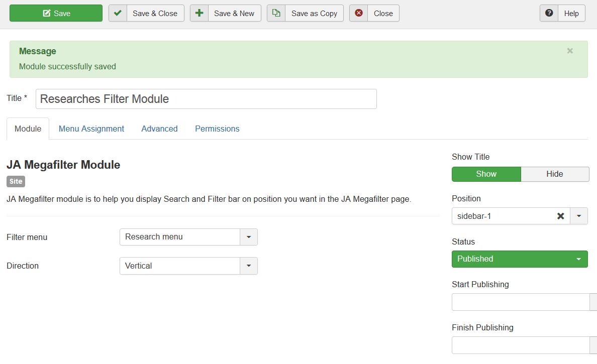This screenshot has height=364, width=597.
Task: Open the Filter menu dropdown
Action: (x=188, y=237)
